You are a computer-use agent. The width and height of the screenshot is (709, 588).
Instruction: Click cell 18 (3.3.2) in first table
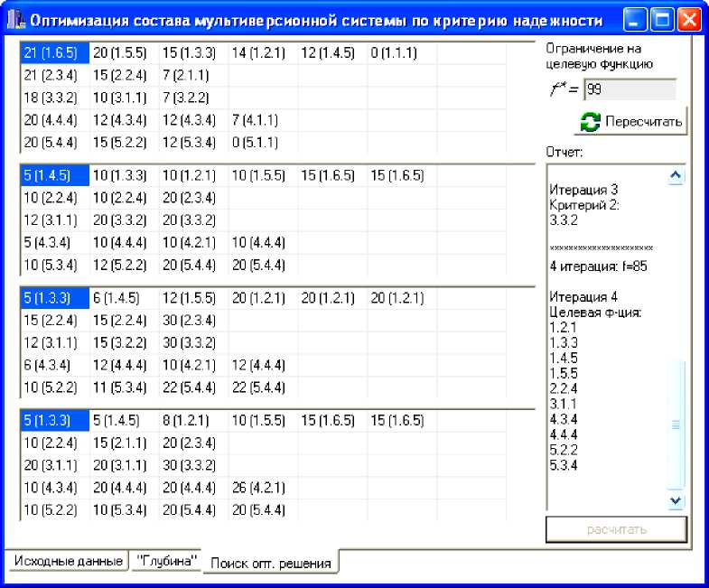coord(53,98)
